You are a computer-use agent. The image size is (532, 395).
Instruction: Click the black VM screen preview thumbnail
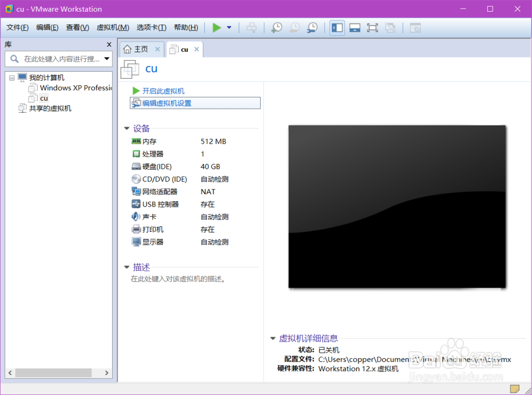[x=397, y=207]
